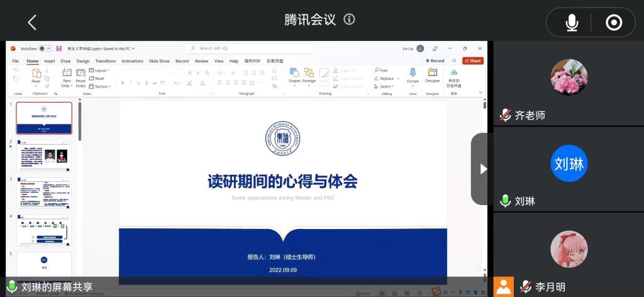Open the Select dropdown in Editing

tap(384, 86)
